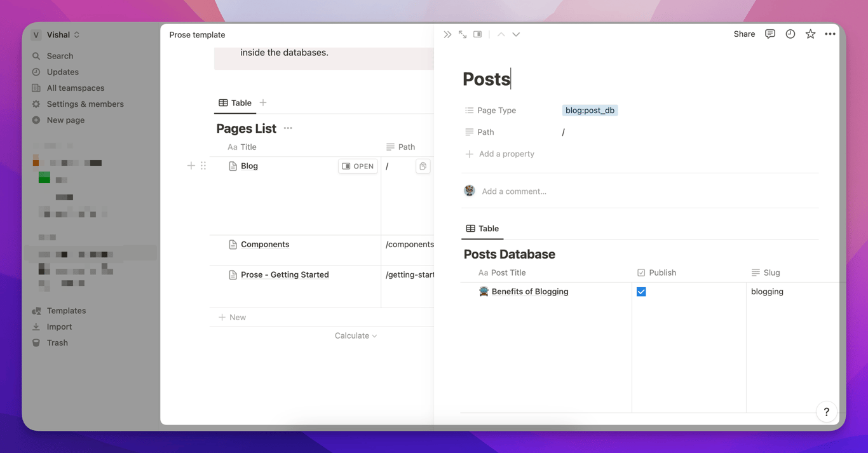Open the comments icon in top bar
The width and height of the screenshot is (868, 453).
tap(770, 34)
